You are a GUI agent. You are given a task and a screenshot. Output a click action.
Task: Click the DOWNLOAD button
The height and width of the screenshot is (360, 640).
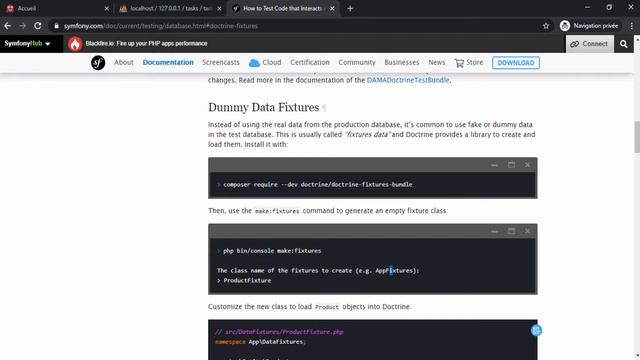coord(516,63)
